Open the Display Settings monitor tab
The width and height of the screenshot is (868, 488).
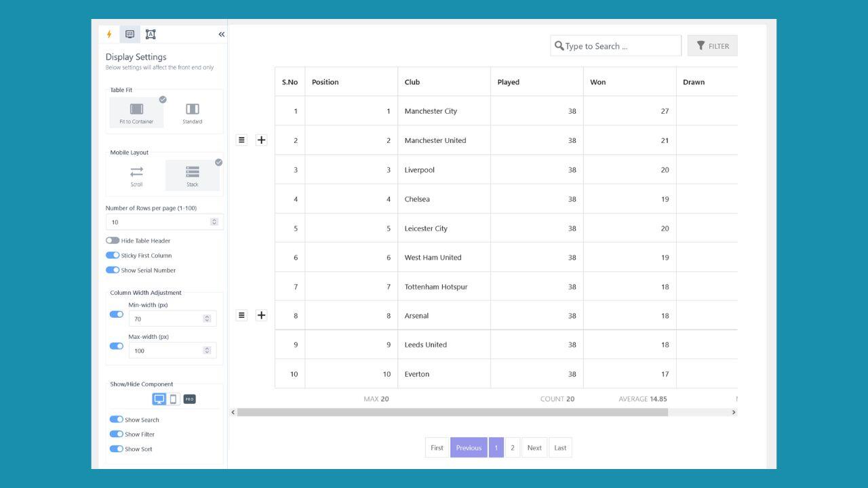point(130,35)
